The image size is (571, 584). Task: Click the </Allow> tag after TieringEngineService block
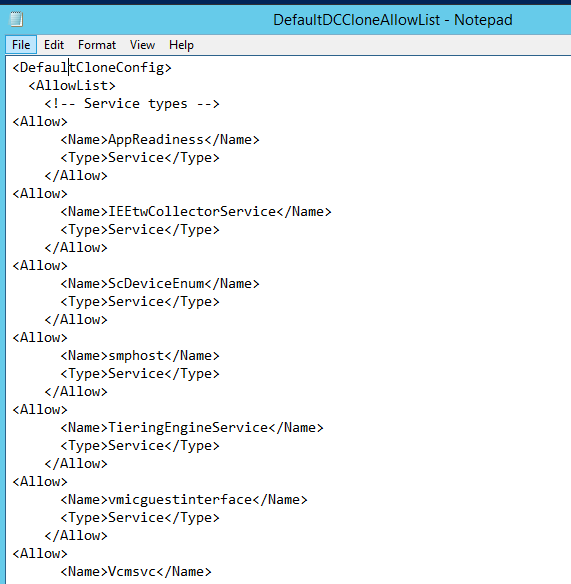(76, 464)
